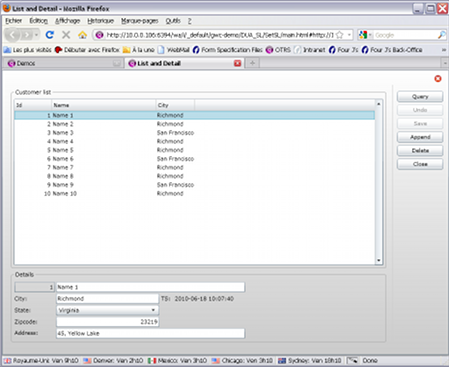Viewport: 449px width, 367px height.
Task: Open the State combo box dropdown
Action: click(153, 310)
